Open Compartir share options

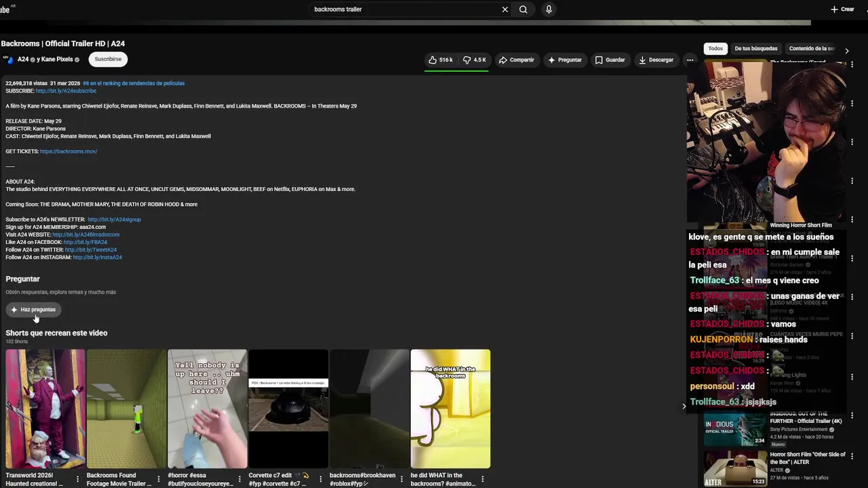pyautogui.click(x=516, y=60)
